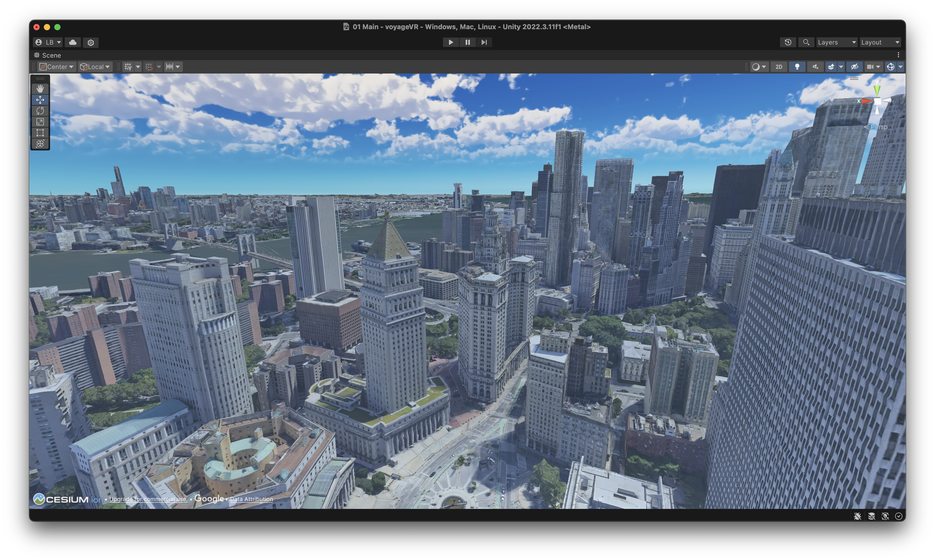Open 'Upgrade for commercial use.' link
The image size is (935, 560).
pos(148,499)
